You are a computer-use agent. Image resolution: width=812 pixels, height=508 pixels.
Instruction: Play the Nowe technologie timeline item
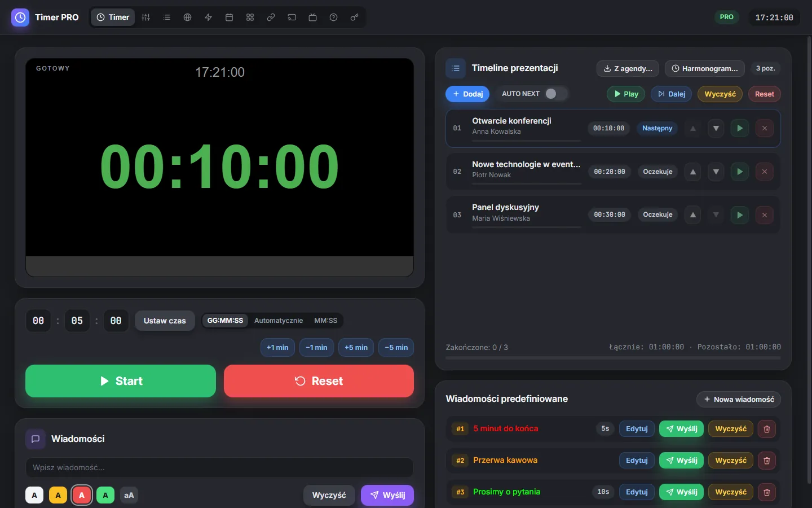pyautogui.click(x=740, y=172)
